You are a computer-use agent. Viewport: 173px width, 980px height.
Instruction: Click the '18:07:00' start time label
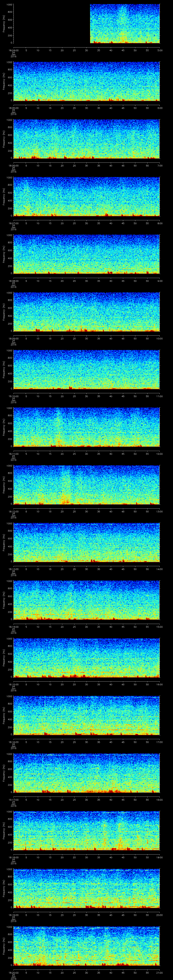(x=14, y=223)
